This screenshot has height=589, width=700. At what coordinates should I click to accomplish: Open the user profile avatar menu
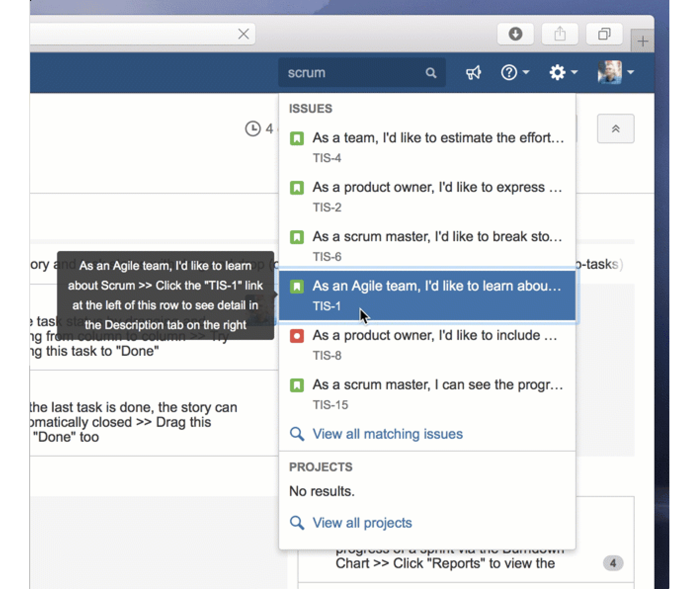tap(616, 72)
